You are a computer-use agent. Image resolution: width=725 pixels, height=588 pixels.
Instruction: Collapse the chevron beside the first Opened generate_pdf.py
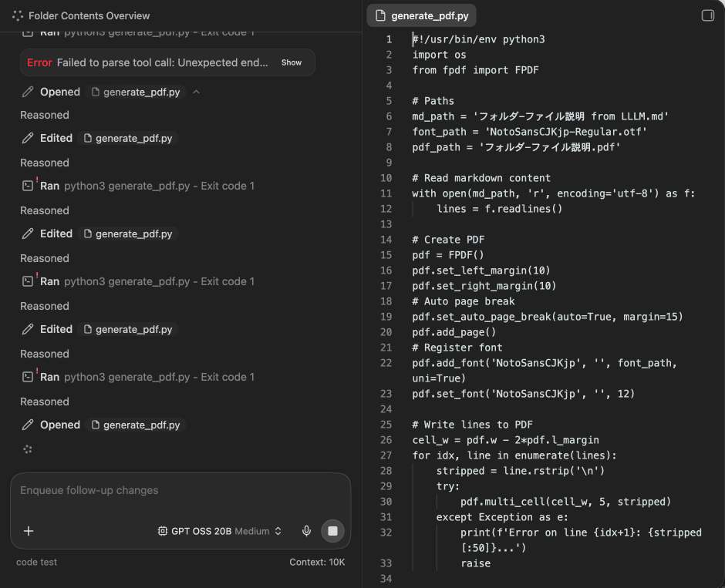pyautogui.click(x=196, y=92)
